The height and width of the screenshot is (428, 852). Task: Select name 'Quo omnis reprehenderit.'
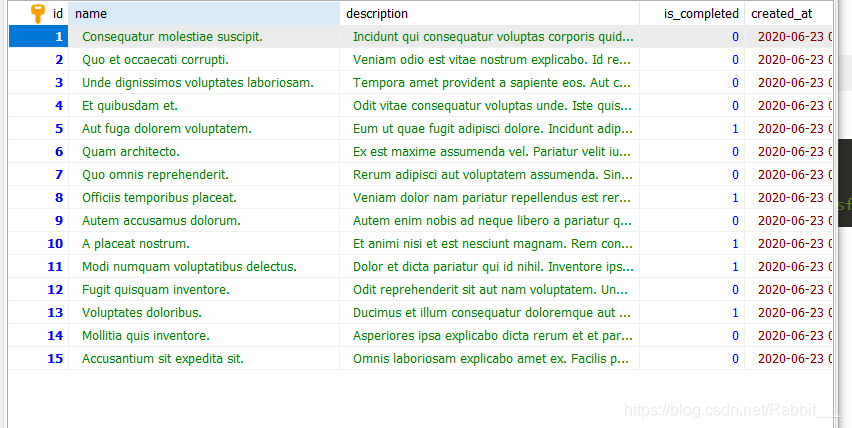155,174
